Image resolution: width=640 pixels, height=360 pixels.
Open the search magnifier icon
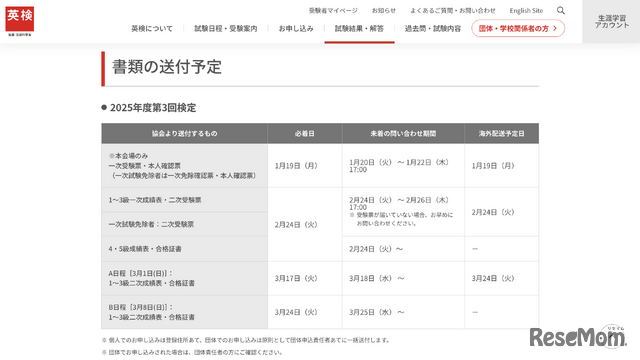(561, 11)
